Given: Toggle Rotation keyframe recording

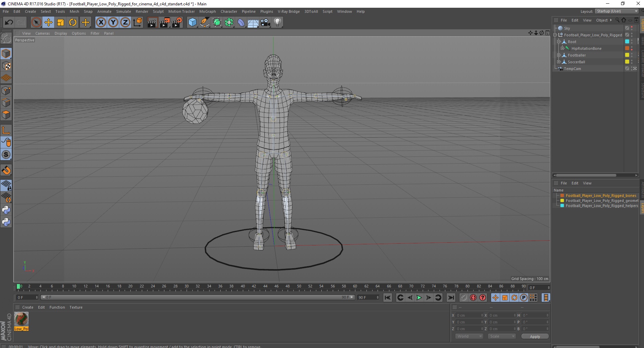Looking at the screenshot, I should tap(514, 298).
